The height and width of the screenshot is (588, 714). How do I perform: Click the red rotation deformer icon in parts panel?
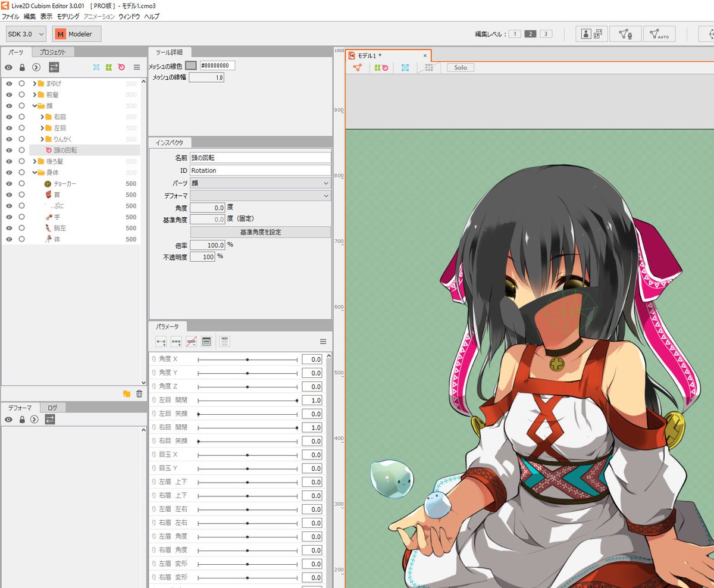121,67
